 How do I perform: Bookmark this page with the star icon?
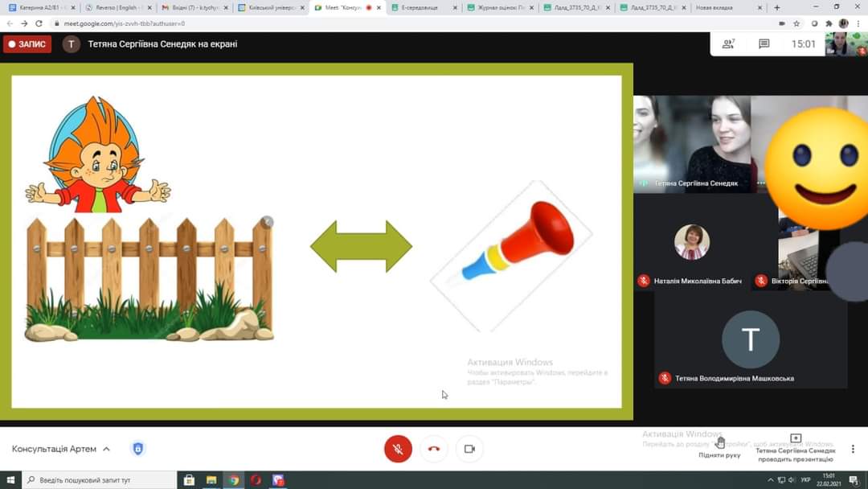pyautogui.click(x=796, y=24)
